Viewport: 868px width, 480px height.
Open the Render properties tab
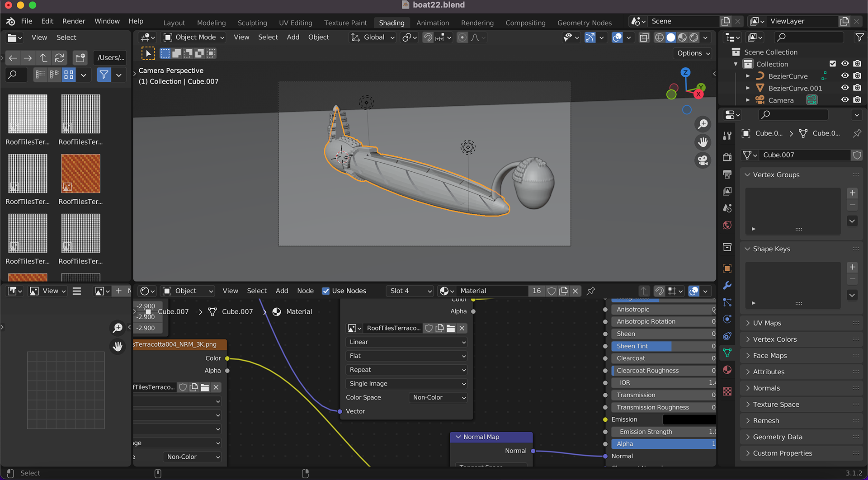[x=727, y=157]
